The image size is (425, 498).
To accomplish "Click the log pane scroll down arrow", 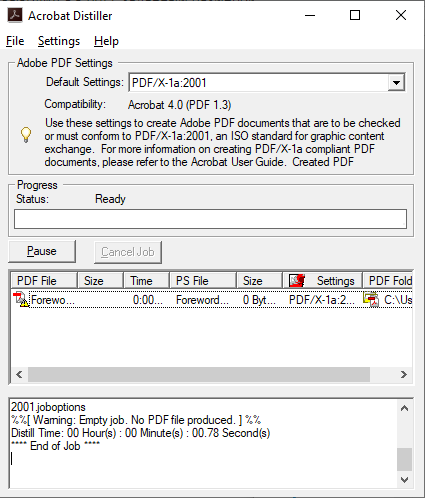I will 404,480.
